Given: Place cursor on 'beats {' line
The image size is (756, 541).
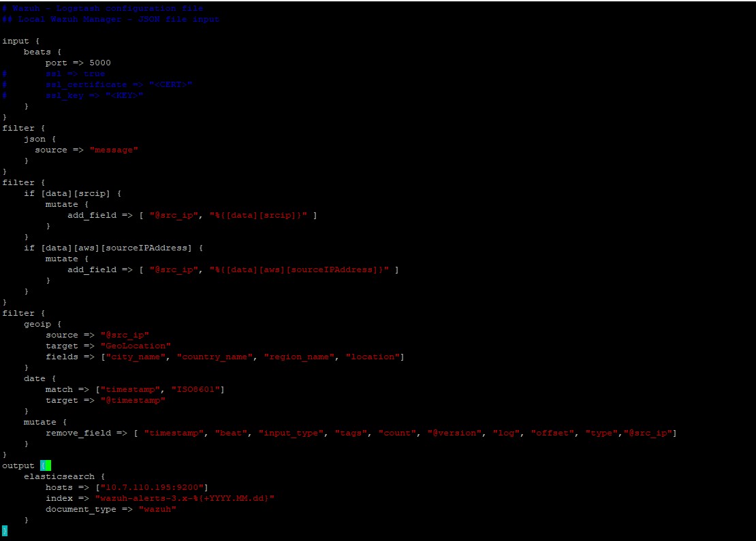Looking at the screenshot, I should pos(42,52).
